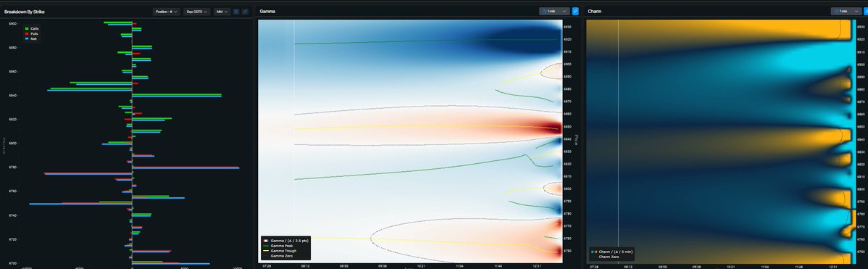Open the 1min interval dropdown in Charm panel

click(x=846, y=11)
